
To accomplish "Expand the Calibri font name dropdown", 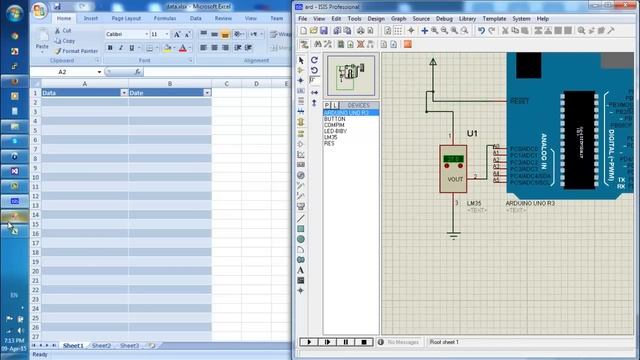I will 147,34.
